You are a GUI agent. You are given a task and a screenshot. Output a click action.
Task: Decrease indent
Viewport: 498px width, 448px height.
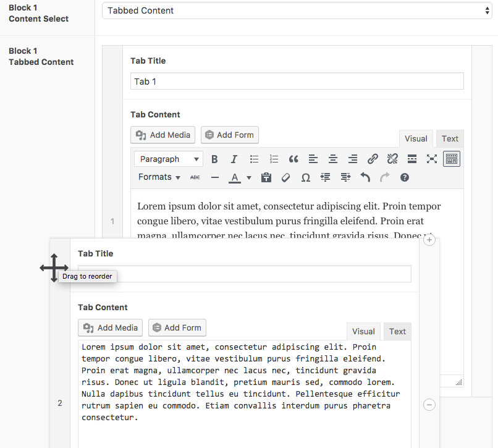325,177
